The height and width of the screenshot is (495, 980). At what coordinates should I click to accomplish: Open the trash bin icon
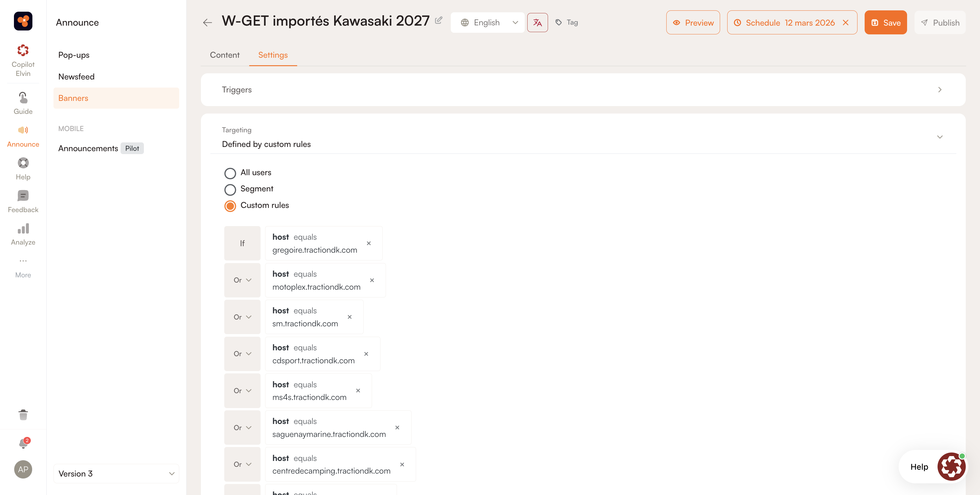tap(23, 415)
